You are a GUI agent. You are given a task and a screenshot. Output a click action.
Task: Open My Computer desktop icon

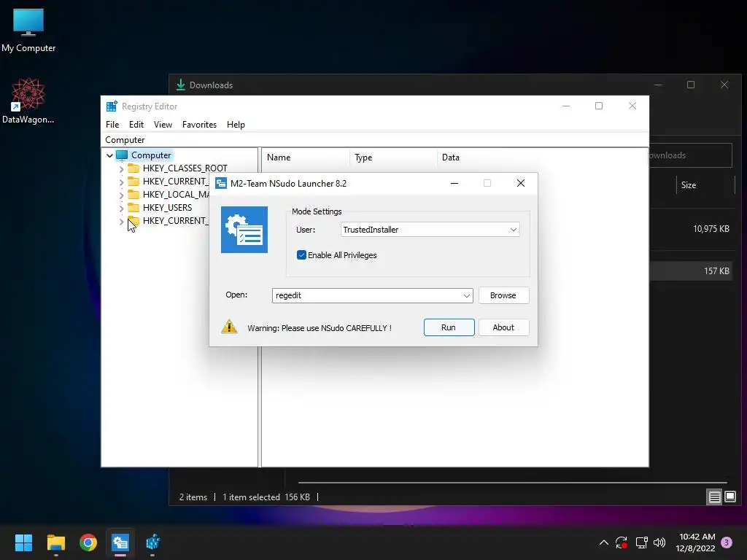point(28,29)
